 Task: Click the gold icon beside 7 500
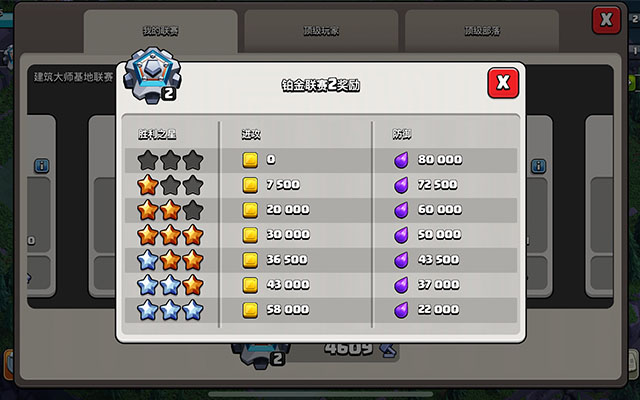coord(250,185)
